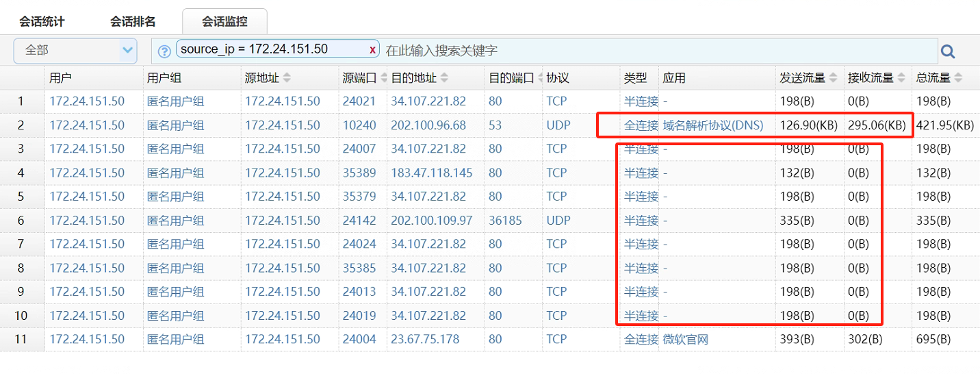Click UDP protocol in row 6

click(558, 221)
